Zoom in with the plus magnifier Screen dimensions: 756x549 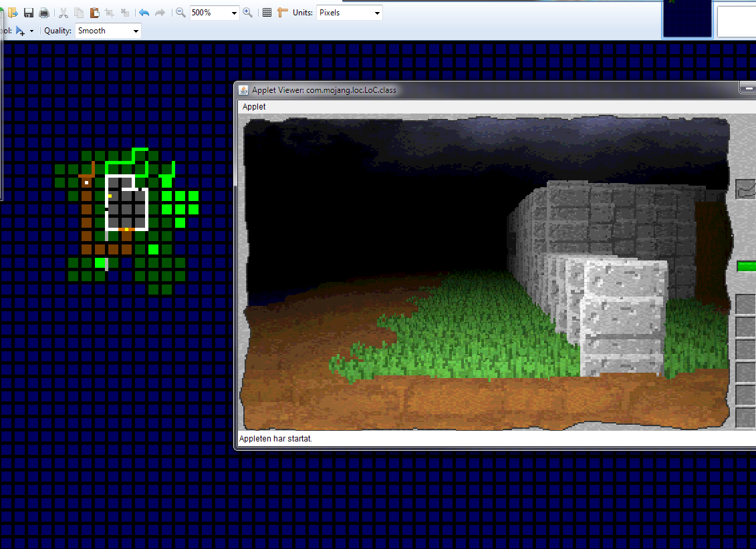pyautogui.click(x=248, y=13)
